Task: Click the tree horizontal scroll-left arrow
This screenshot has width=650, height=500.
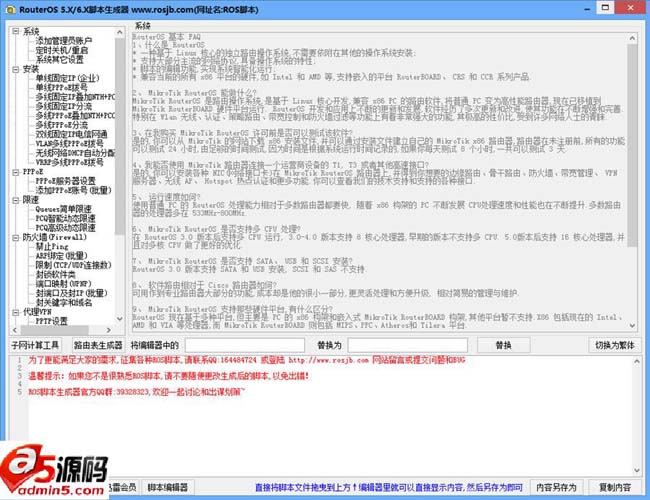Action: tap(15, 330)
